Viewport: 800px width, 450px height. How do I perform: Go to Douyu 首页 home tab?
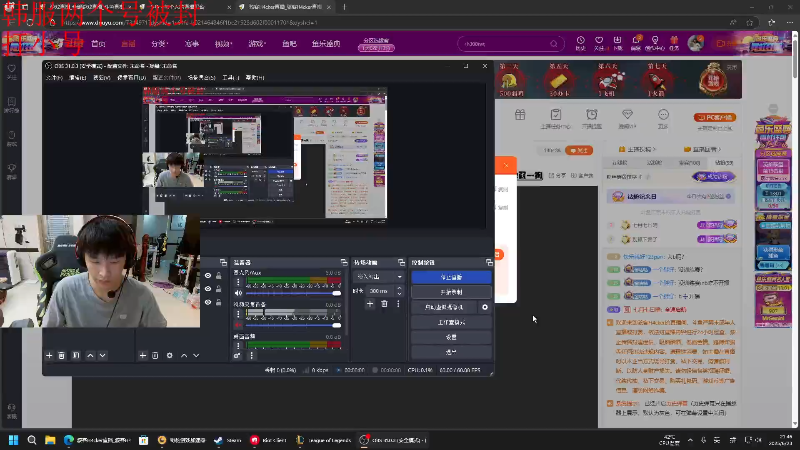(x=98, y=44)
